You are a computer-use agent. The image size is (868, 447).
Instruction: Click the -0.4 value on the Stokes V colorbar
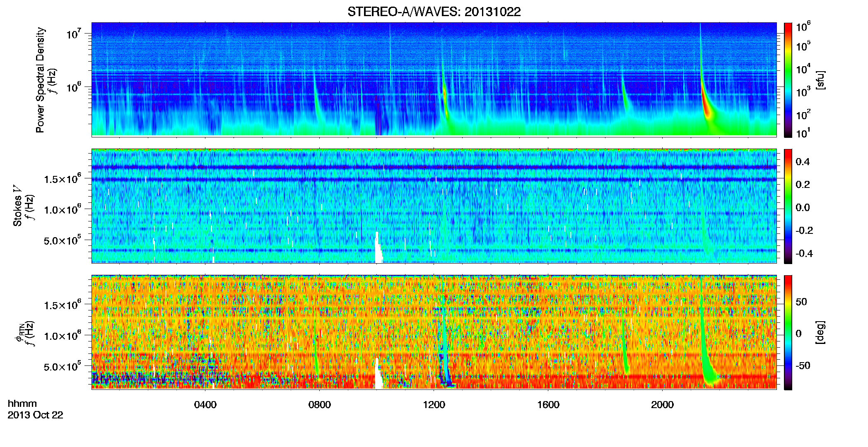click(804, 253)
